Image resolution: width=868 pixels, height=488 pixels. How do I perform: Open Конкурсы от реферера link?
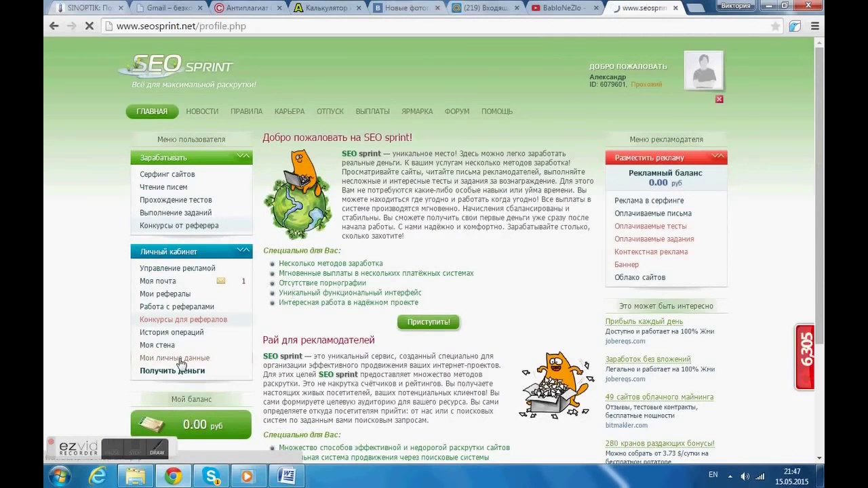click(179, 226)
